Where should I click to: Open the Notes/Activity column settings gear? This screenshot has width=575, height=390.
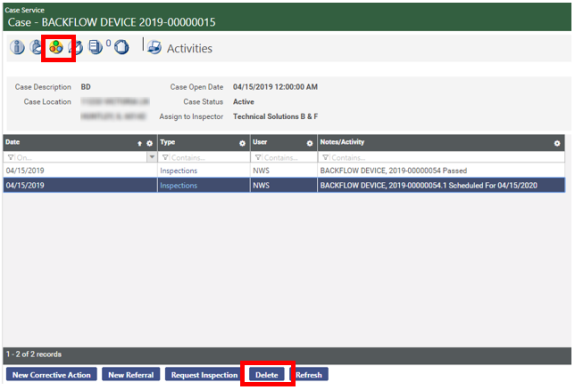[557, 143]
